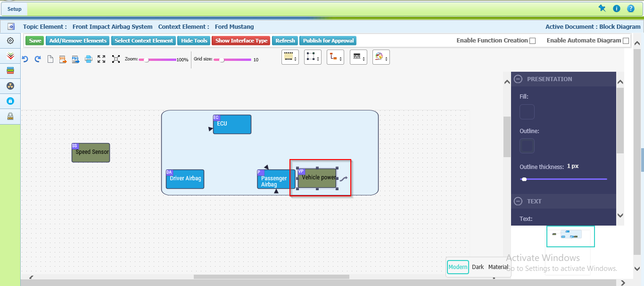Export diagram as PNG
Image resolution: width=644 pixels, height=286 pixels.
pyautogui.click(x=75, y=59)
